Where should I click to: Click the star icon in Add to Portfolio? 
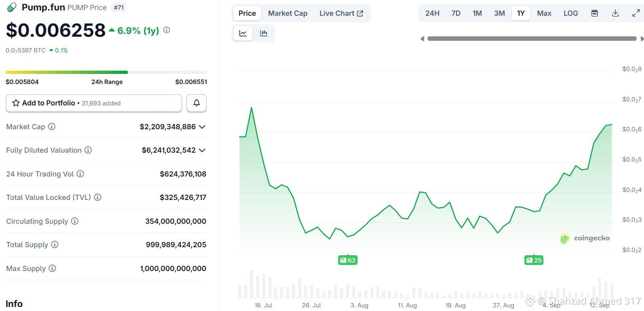point(16,103)
